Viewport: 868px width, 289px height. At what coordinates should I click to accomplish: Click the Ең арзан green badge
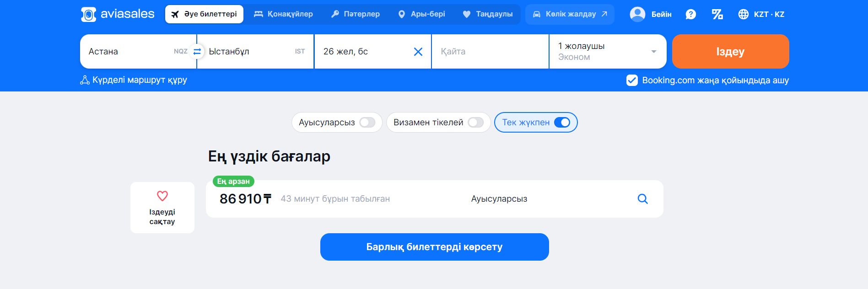coord(233,182)
